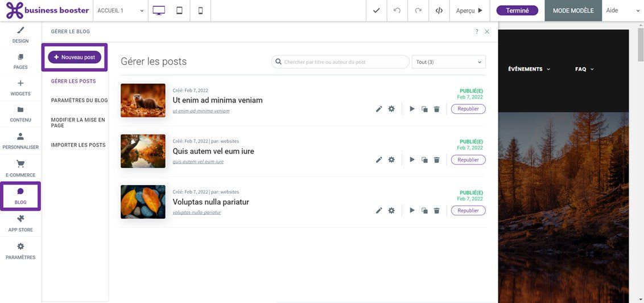The image size is (644, 303).
Task: Delete the 'Quis autem vel eum iure' post
Action: pyautogui.click(x=436, y=160)
